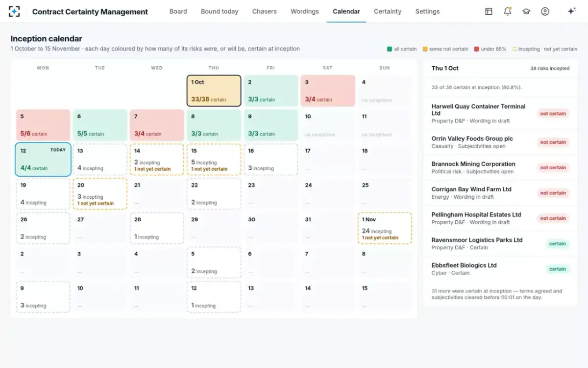Select 3 October day with 3/4 certain
The image size is (588, 368).
pyautogui.click(x=328, y=91)
